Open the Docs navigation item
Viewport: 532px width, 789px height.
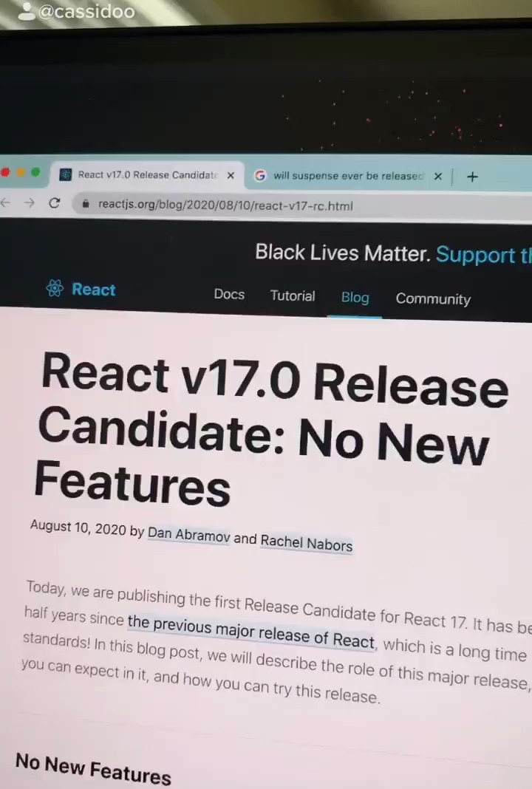coord(229,294)
